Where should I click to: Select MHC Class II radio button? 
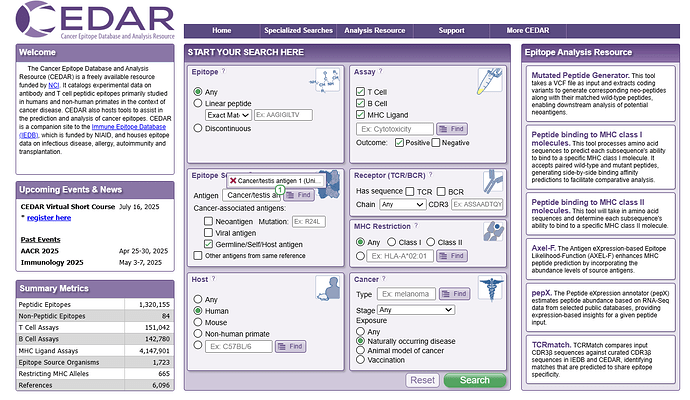point(430,242)
